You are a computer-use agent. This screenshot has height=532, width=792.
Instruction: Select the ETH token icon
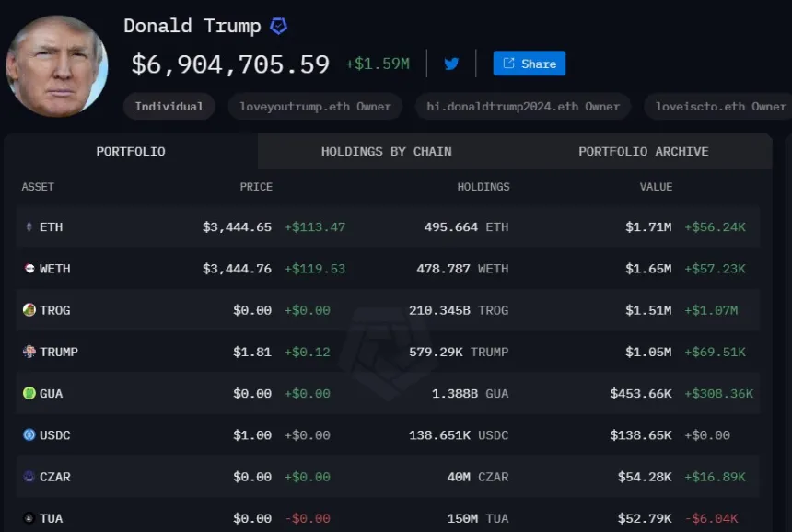coord(29,226)
